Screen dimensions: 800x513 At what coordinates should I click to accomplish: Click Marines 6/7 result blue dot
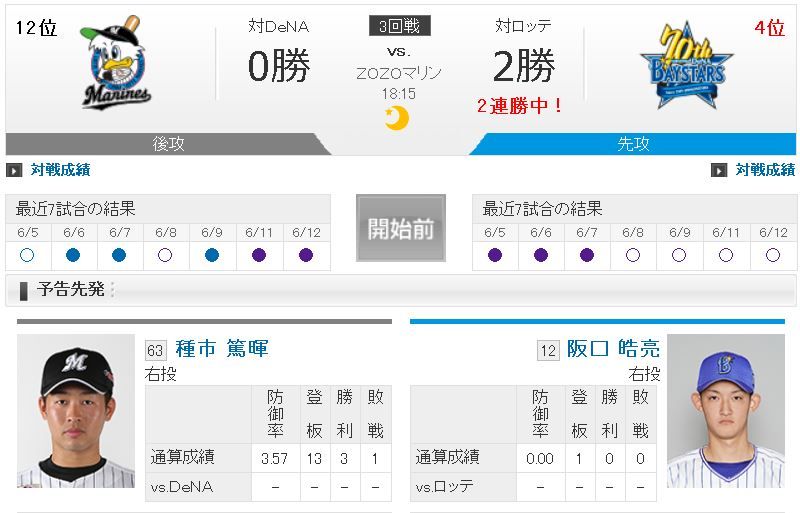[x=119, y=255]
